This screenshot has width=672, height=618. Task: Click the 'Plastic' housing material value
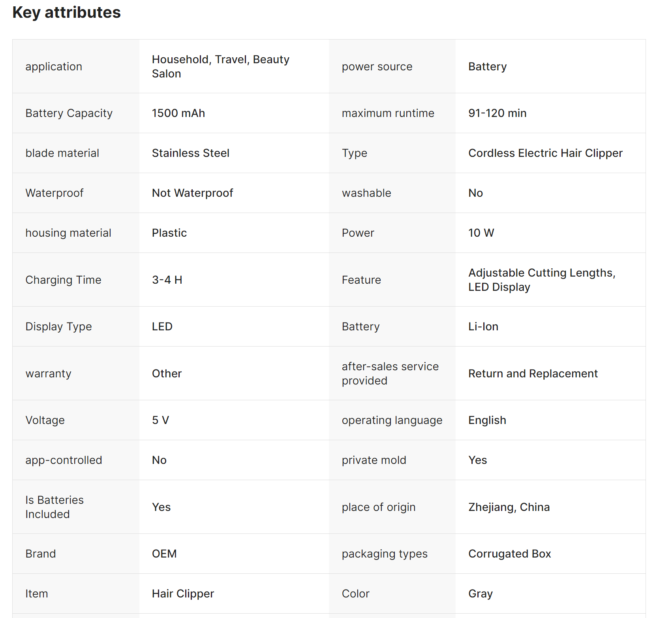(x=169, y=233)
